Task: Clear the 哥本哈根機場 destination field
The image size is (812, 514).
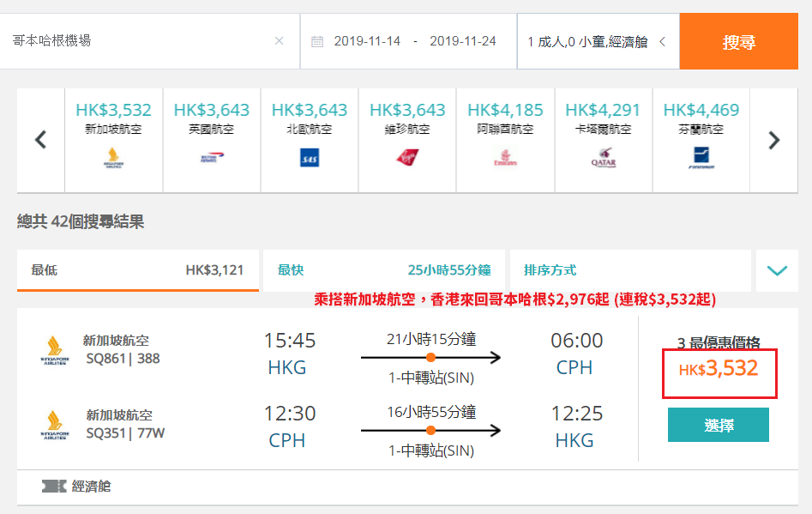Action: [279, 41]
